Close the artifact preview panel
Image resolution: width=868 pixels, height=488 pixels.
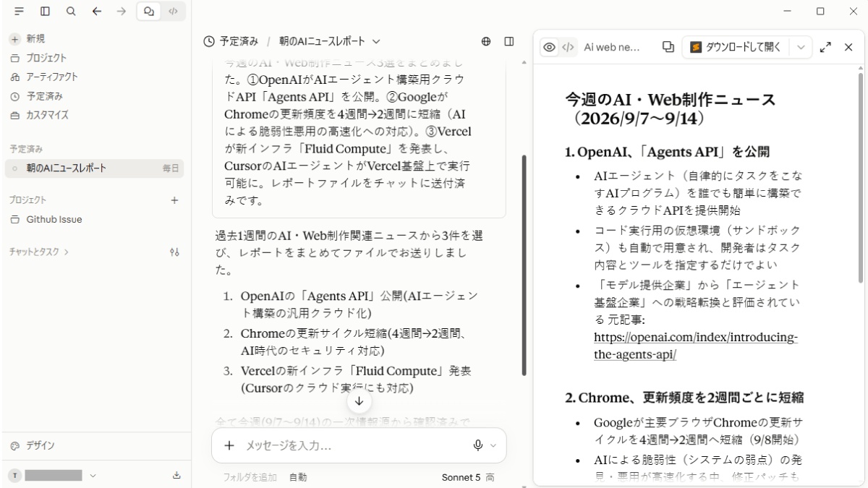coord(848,47)
